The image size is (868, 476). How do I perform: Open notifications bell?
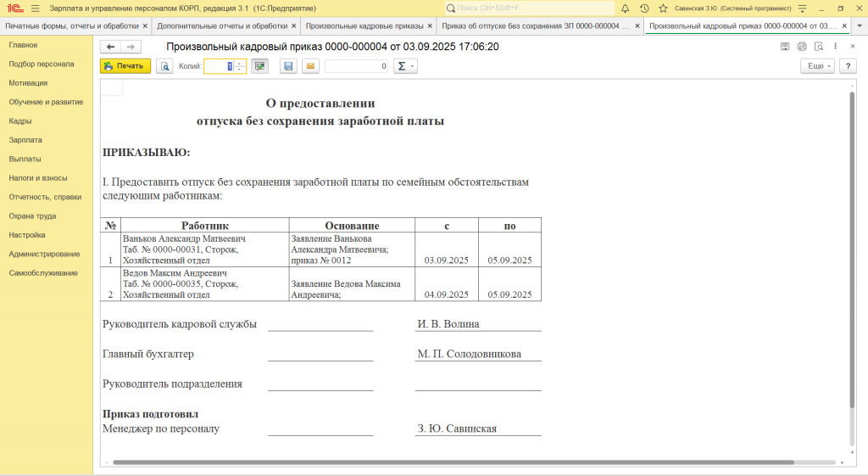(x=625, y=8)
